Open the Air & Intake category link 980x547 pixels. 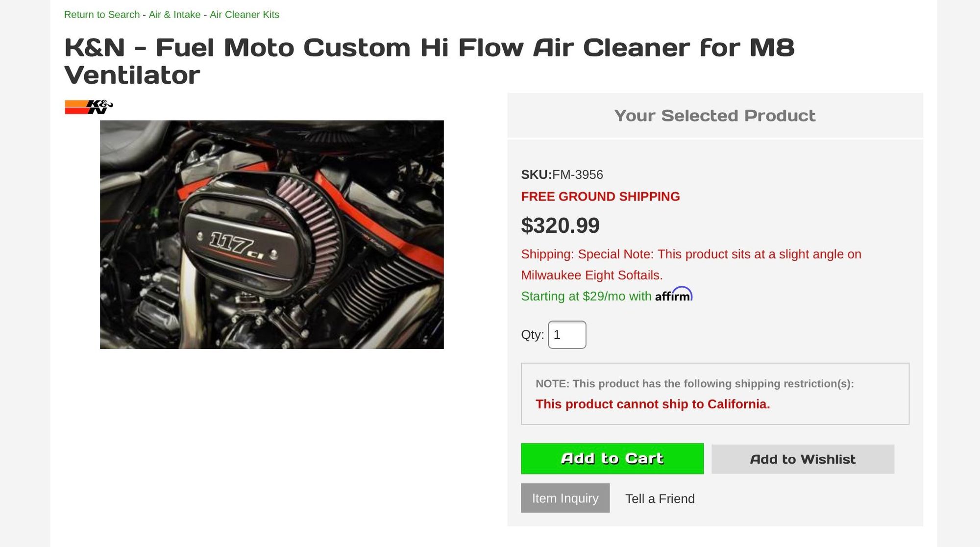174,15
